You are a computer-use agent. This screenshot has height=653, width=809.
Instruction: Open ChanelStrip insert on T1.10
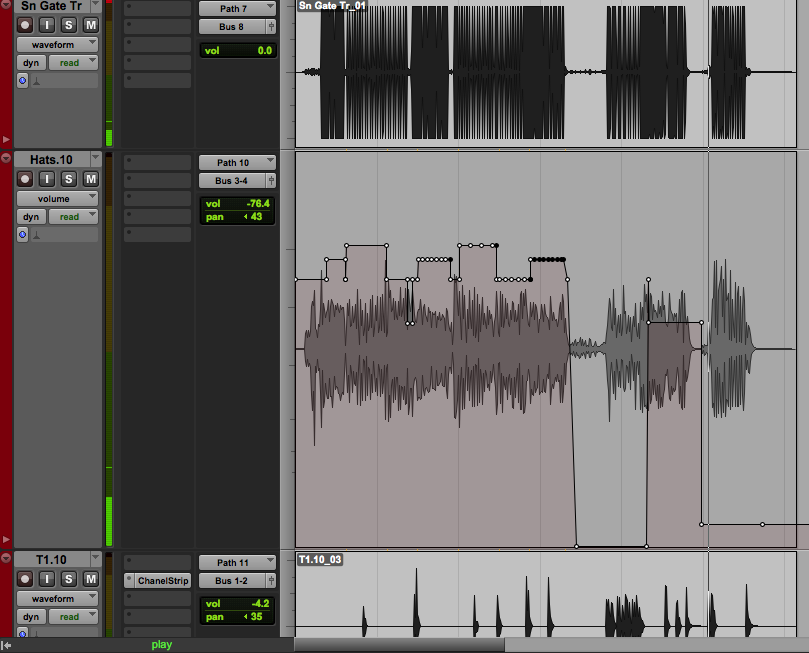click(163, 580)
